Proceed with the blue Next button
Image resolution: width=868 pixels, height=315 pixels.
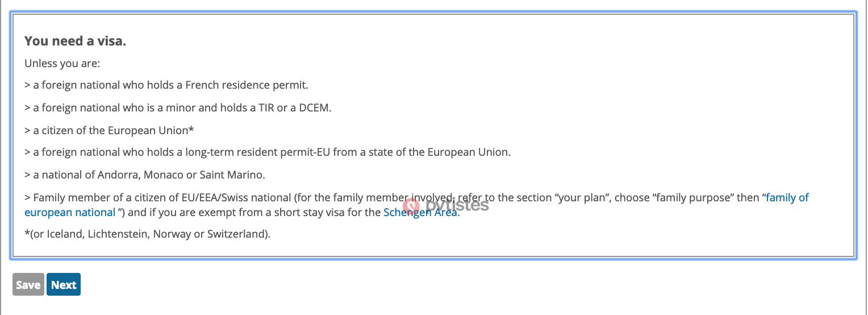tap(64, 285)
